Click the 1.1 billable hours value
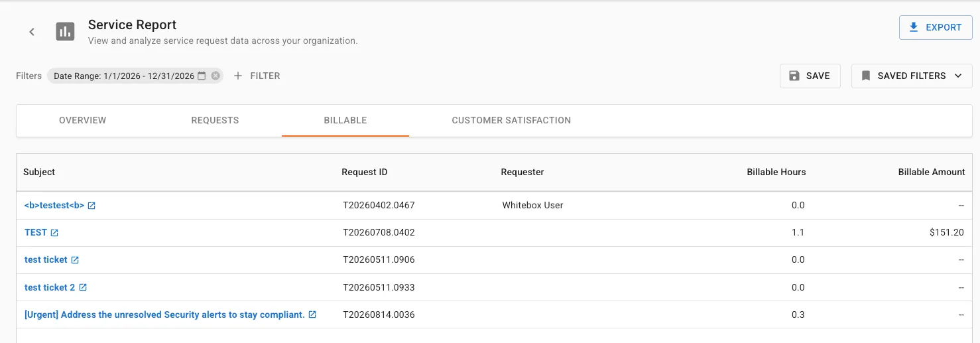 [798, 232]
